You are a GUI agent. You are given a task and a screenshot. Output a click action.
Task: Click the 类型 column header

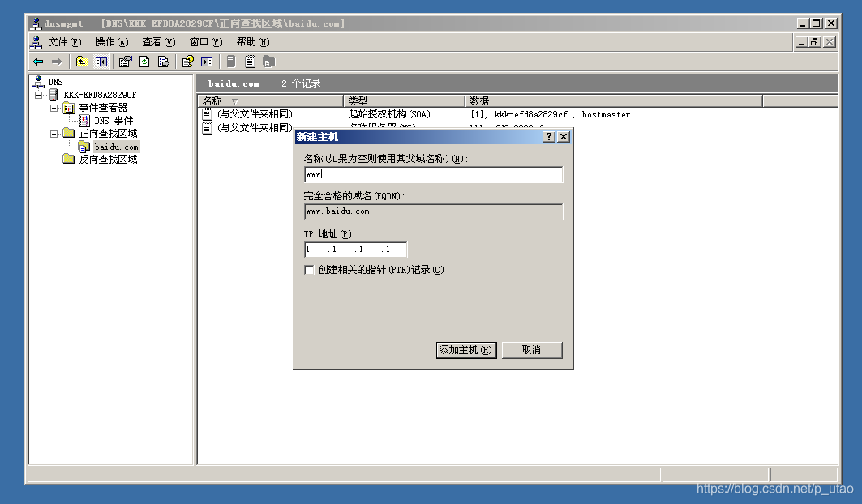405,101
